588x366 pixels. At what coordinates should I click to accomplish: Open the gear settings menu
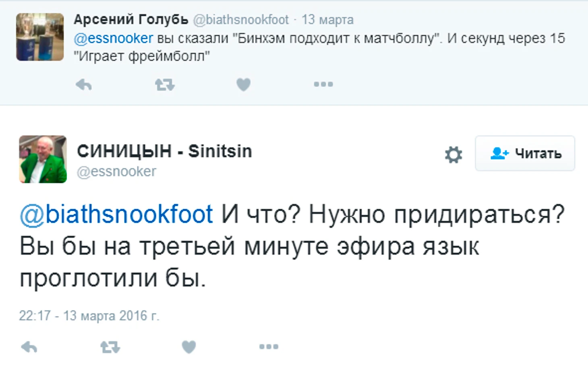[x=453, y=154]
